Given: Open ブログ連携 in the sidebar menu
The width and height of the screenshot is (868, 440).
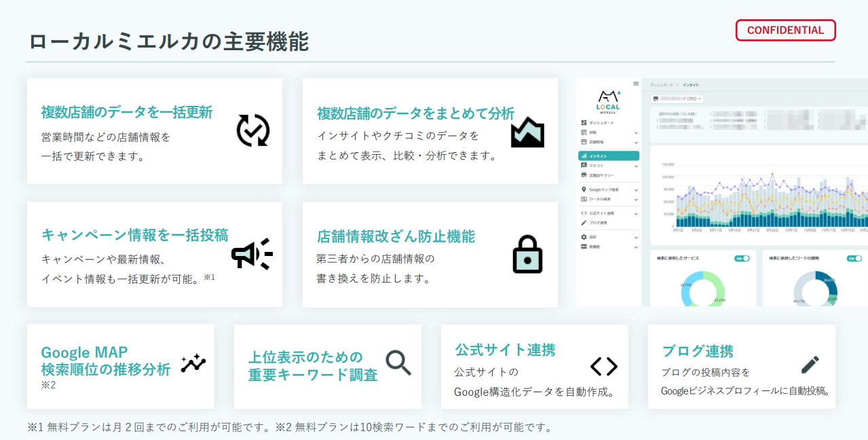Looking at the screenshot, I should click(x=598, y=223).
